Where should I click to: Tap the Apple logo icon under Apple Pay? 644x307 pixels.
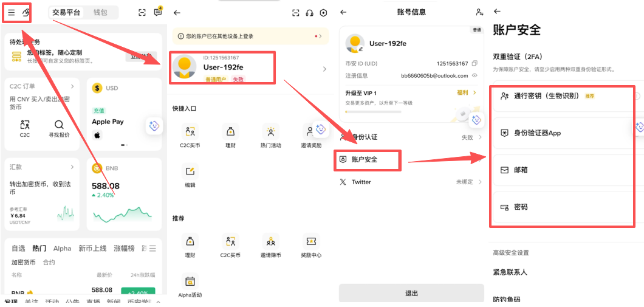97,135
